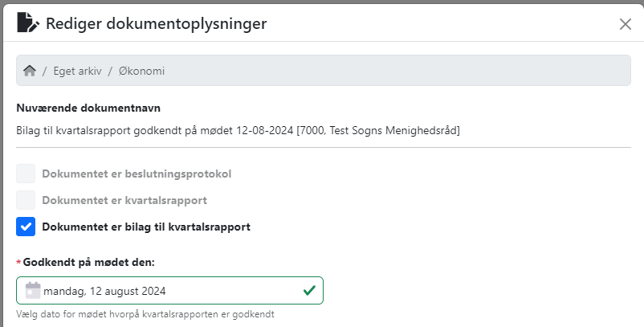Click the edit document icon in the header

click(x=28, y=22)
